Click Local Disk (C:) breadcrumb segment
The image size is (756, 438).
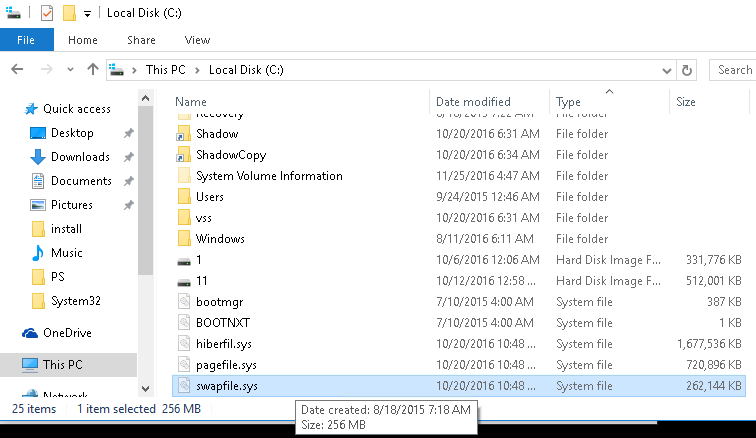click(x=246, y=70)
